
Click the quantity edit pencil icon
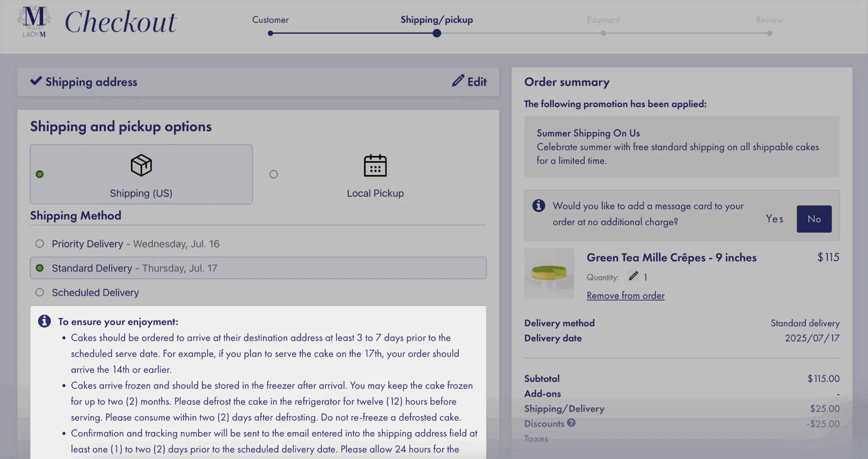633,276
